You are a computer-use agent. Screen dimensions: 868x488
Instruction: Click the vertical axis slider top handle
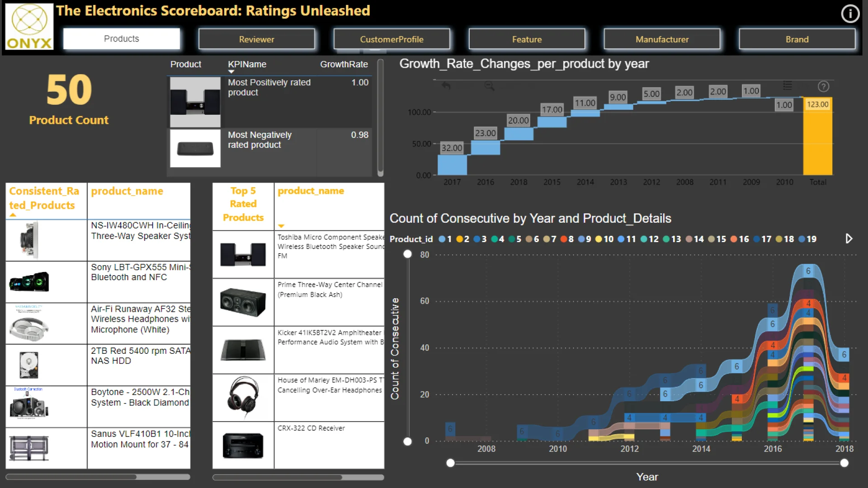coord(408,254)
